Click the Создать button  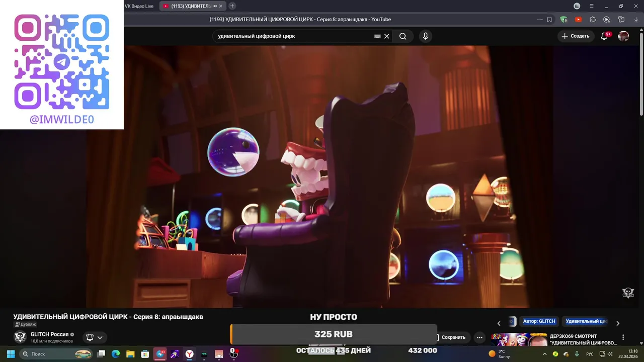coord(576,36)
